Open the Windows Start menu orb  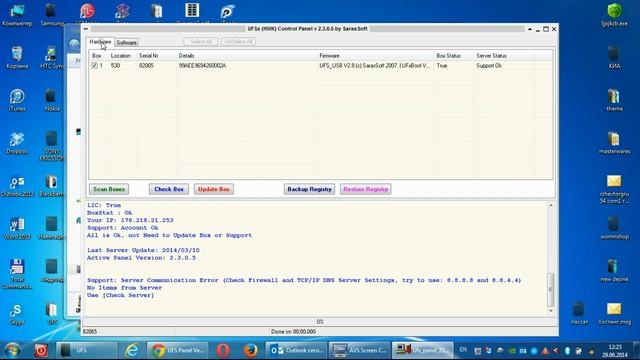click(x=12, y=350)
